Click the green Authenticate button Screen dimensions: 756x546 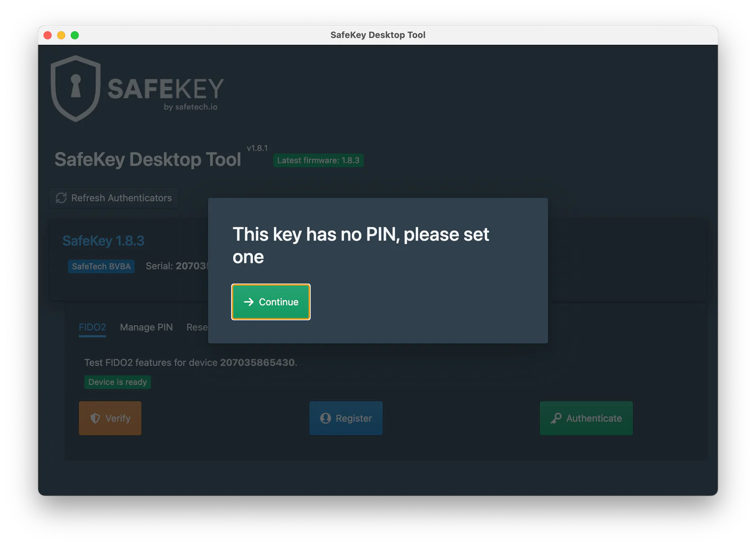click(586, 418)
